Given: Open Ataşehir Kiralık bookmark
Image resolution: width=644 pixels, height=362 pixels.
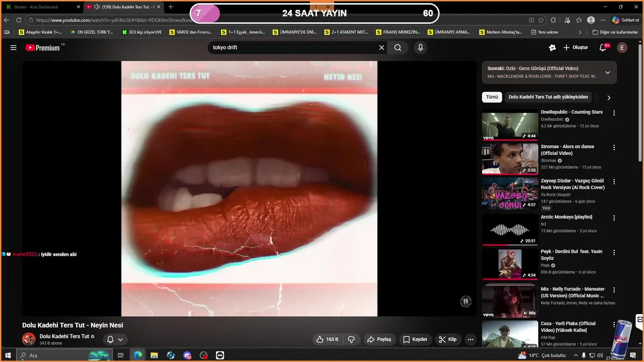Looking at the screenshot, I should coord(40,32).
